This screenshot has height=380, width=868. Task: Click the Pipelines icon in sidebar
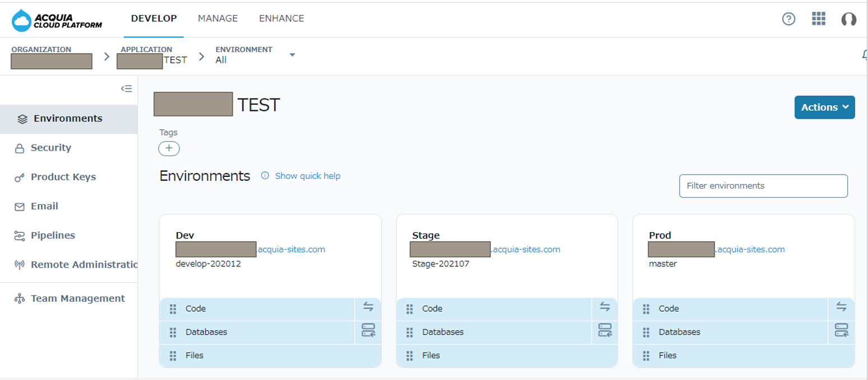[20, 236]
